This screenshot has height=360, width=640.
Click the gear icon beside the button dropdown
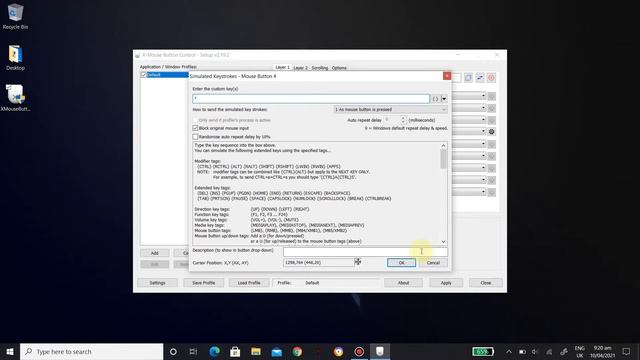[491, 131]
